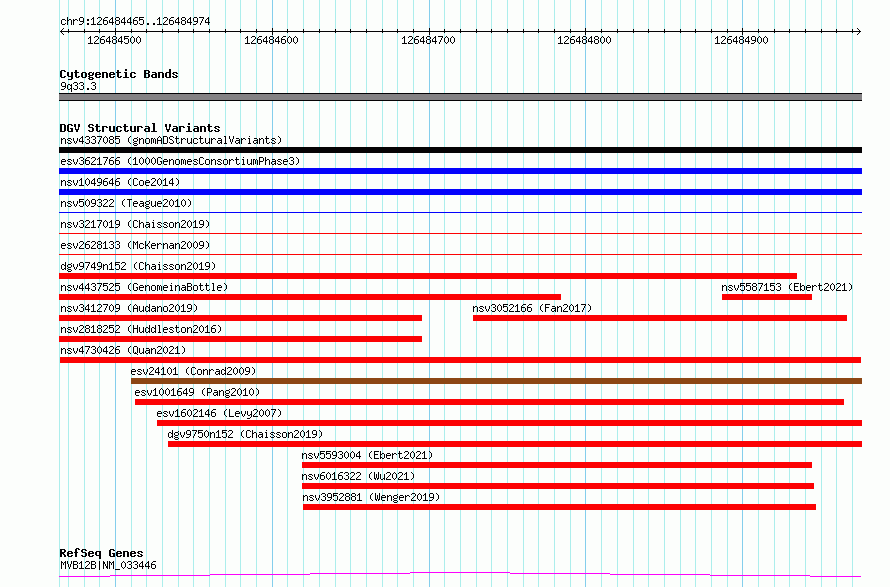
Task: Click the red dgv9749n152 variant bar
Action: tap(428, 276)
